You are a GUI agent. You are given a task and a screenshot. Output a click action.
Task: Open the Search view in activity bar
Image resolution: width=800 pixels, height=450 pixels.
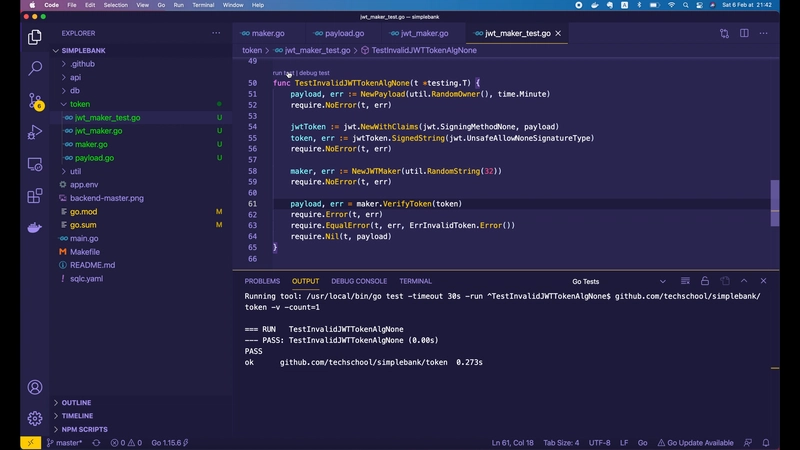coord(35,68)
